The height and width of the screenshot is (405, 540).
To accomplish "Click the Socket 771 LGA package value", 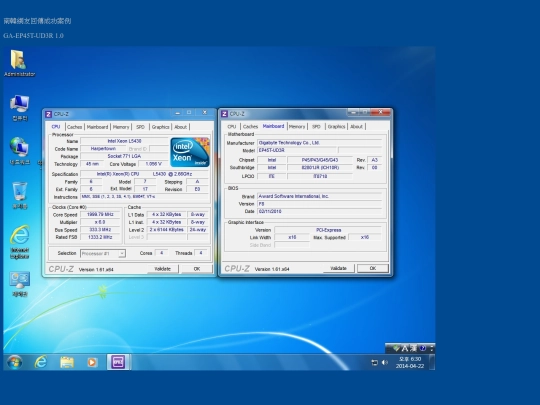I will click(x=124, y=156).
